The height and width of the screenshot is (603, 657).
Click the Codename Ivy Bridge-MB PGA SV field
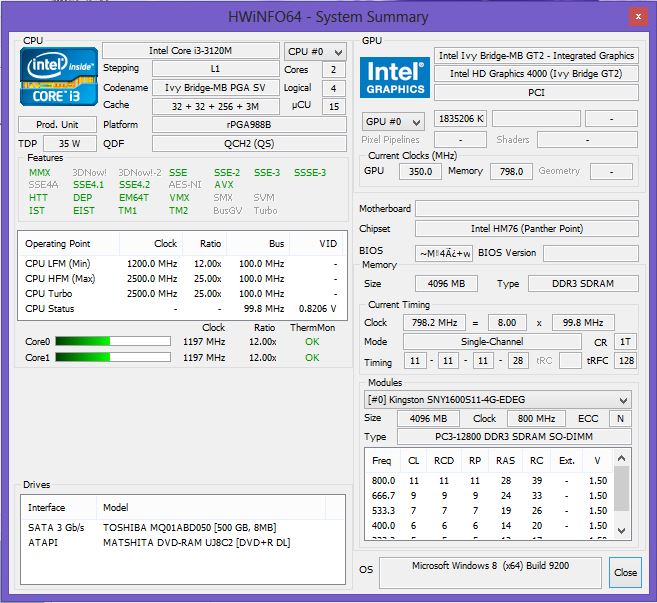click(x=215, y=88)
